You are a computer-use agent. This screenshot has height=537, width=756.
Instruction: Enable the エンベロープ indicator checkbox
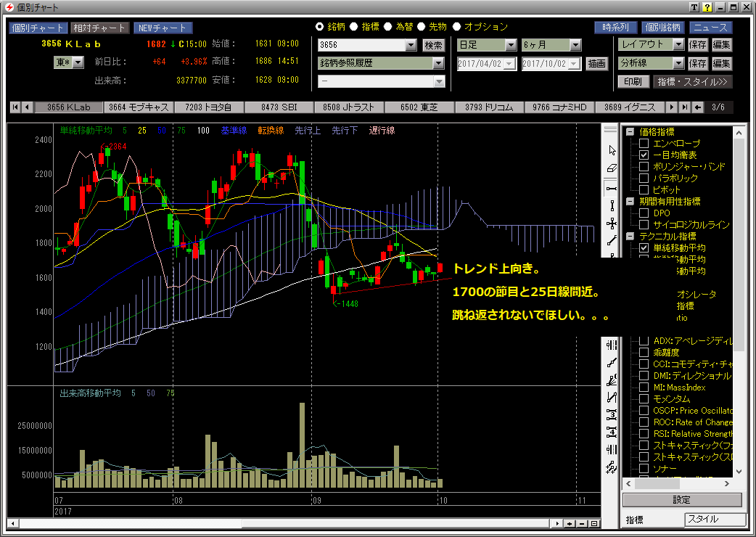tap(644, 144)
